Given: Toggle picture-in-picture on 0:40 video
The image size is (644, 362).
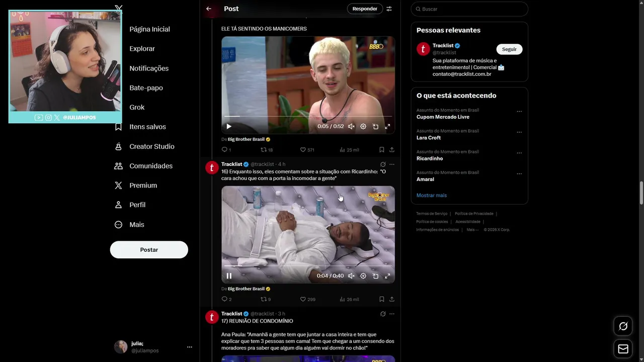Looking at the screenshot, I should click(x=375, y=276).
